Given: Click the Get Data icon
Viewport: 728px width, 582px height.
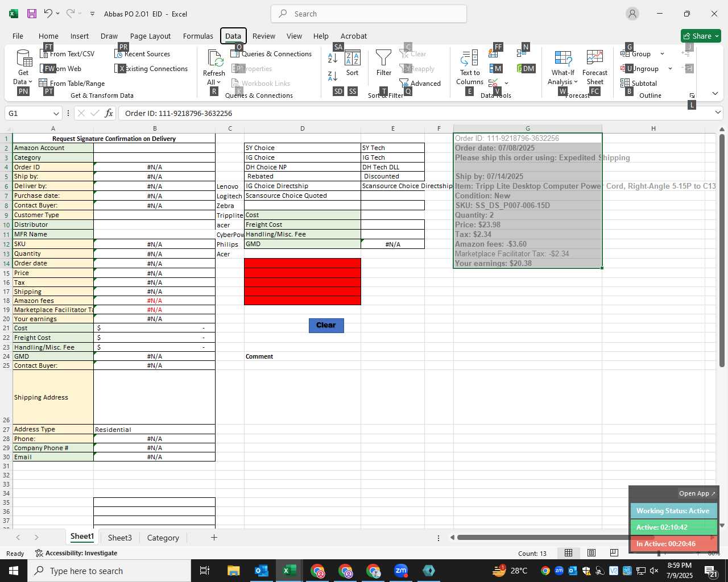Looking at the screenshot, I should coord(23,59).
